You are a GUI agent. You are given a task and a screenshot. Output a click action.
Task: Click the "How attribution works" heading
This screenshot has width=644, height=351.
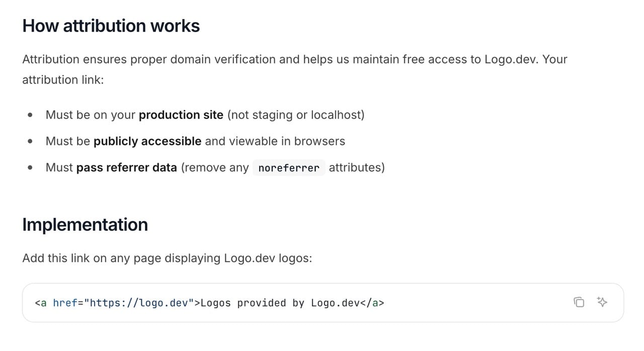coord(111,26)
